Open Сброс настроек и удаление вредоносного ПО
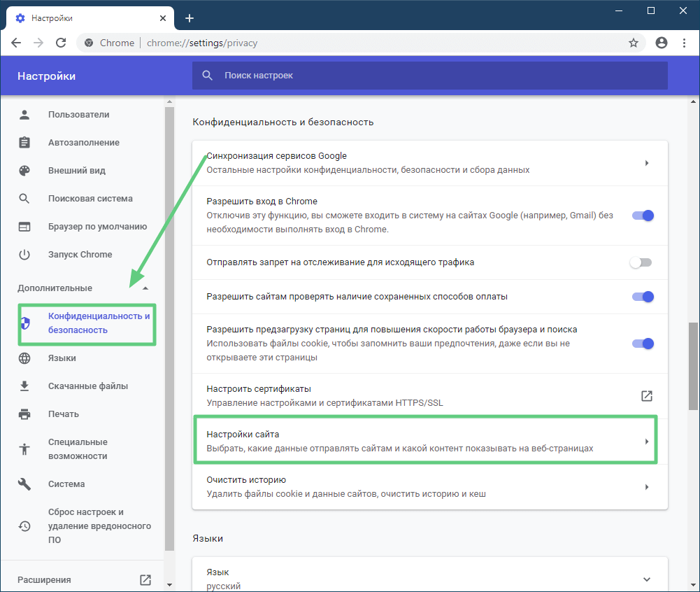The width and height of the screenshot is (700, 592). click(99, 526)
